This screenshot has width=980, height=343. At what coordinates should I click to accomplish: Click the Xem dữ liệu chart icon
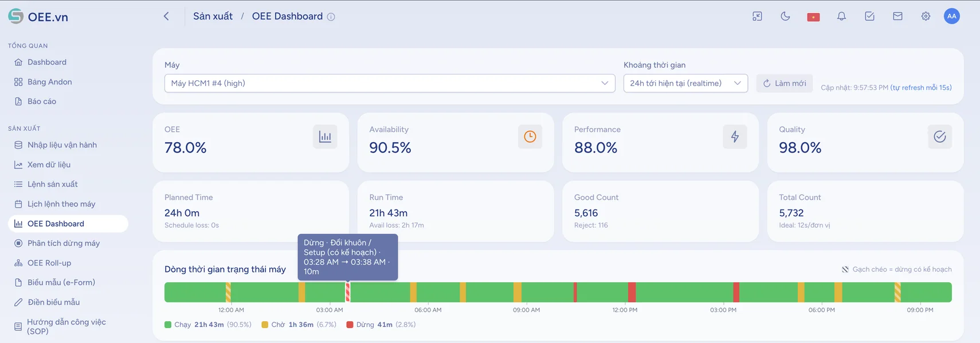18,165
